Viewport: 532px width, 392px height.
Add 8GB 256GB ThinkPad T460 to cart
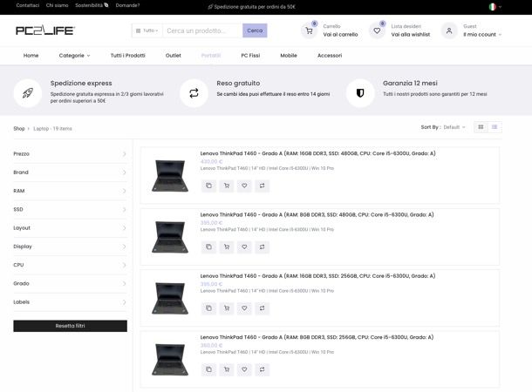point(227,369)
